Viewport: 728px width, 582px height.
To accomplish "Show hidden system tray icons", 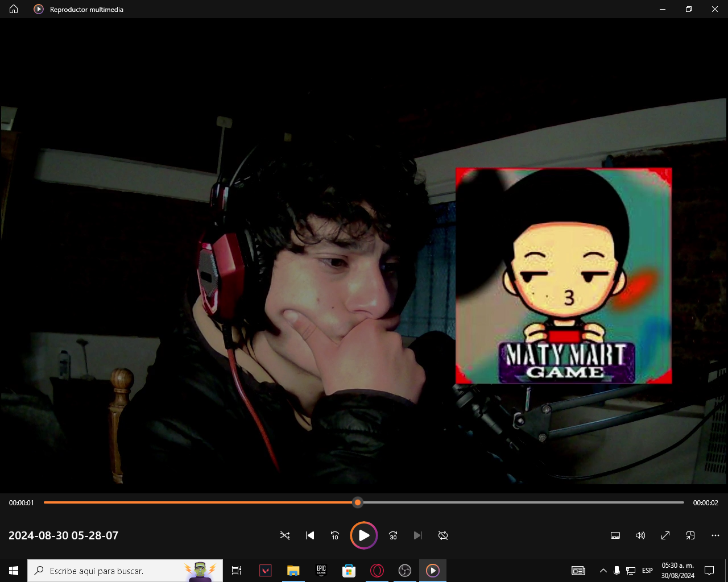I will click(x=603, y=571).
